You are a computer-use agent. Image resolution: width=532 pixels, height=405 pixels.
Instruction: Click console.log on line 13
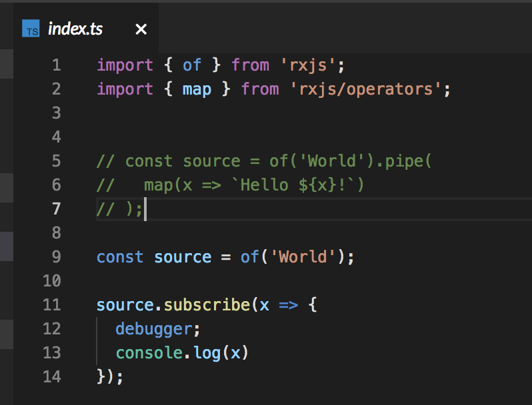point(168,353)
